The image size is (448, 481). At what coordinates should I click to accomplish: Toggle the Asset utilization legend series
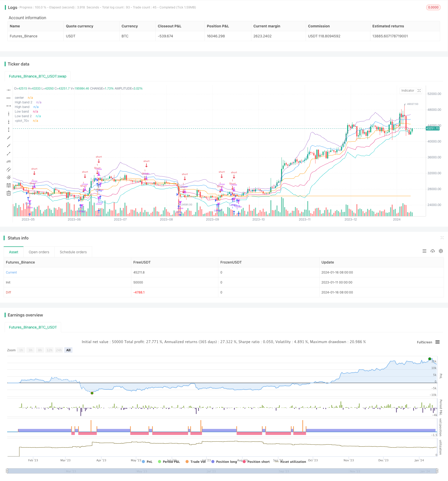pos(291,462)
